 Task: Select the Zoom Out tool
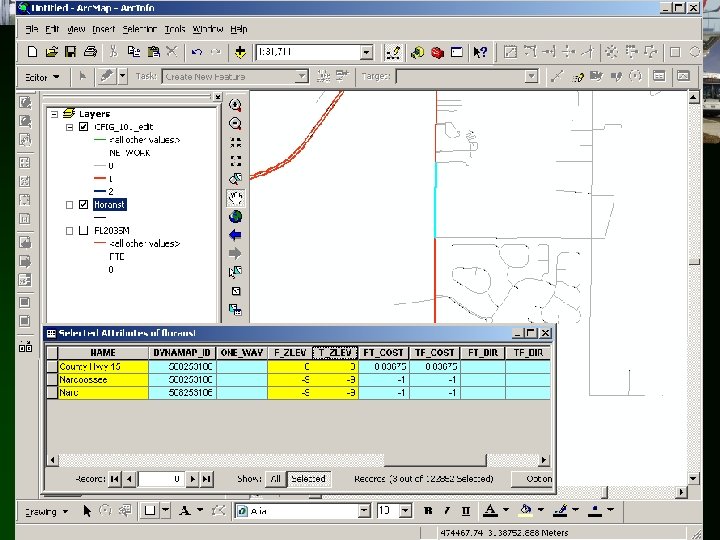pyautogui.click(x=235, y=123)
